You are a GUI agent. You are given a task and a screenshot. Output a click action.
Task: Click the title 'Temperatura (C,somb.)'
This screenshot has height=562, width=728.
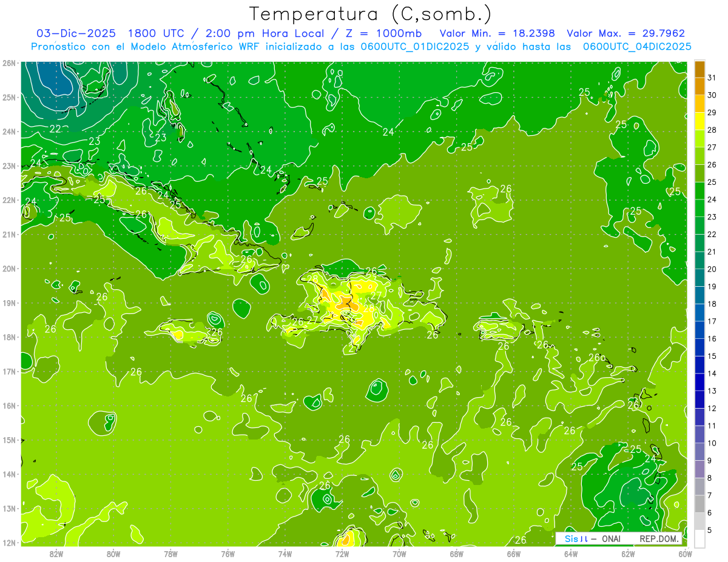[371, 14]
